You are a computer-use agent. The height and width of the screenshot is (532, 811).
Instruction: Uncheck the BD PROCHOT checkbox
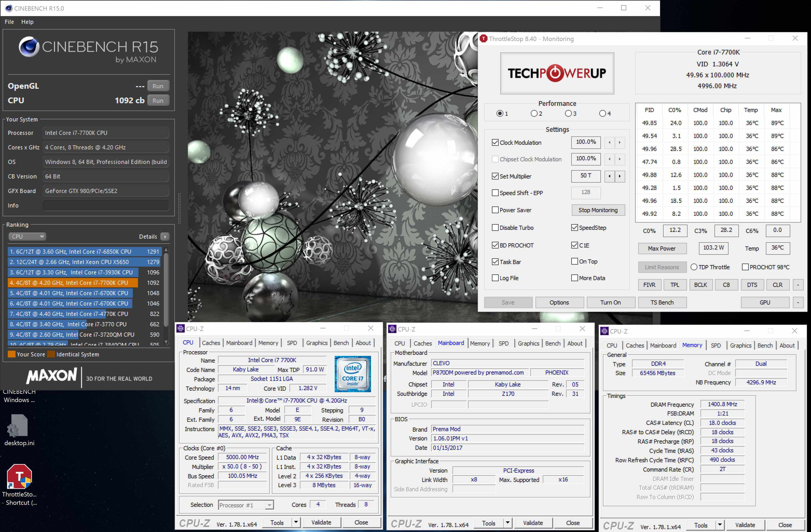coord(495,245)
